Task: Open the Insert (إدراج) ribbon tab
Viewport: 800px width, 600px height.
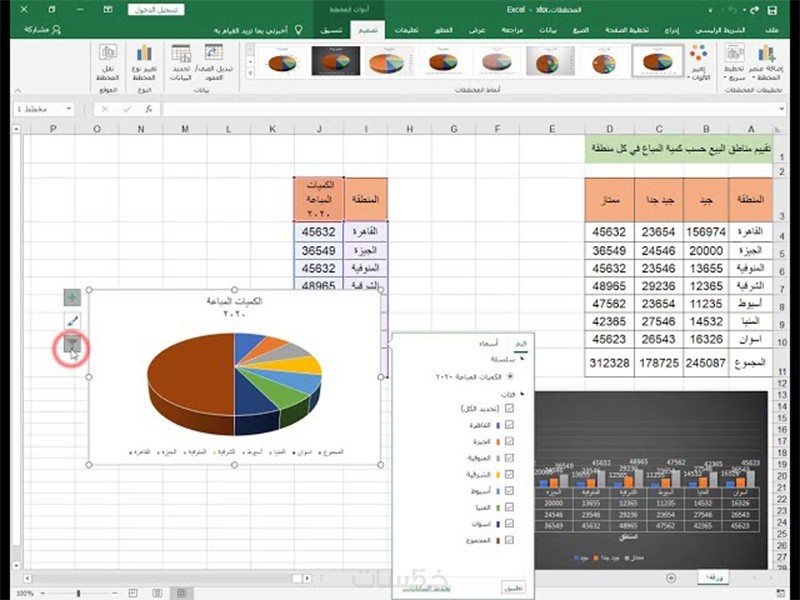Action: (671, 30)
